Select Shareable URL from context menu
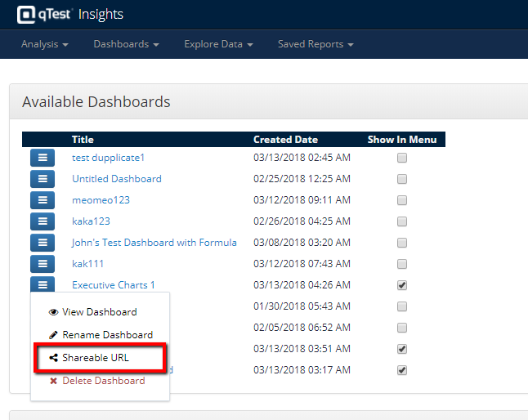This screenshot has width=528, height=420. tap(96, 358)
